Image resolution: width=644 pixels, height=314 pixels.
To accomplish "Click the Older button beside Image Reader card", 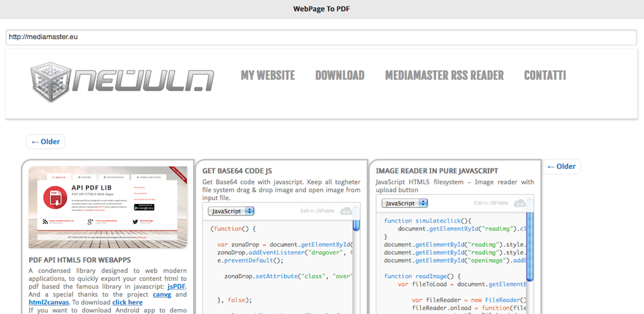I will point(562,167).
